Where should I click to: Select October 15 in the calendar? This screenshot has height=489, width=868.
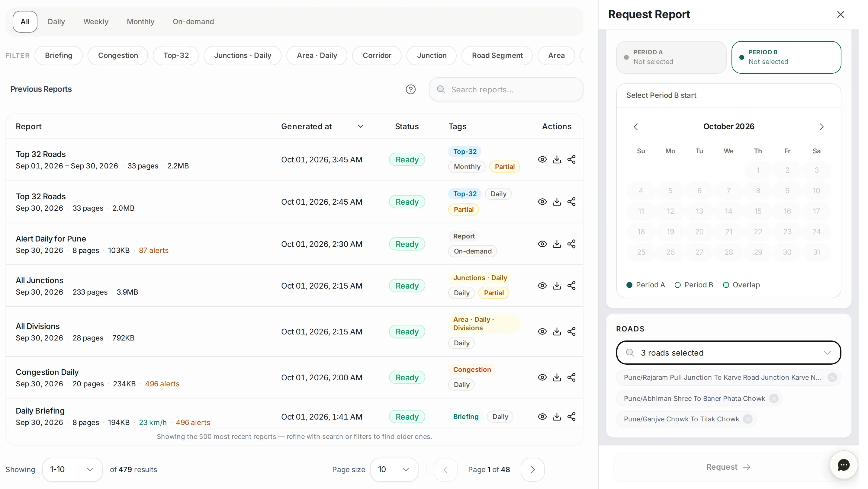pos(758,211)
